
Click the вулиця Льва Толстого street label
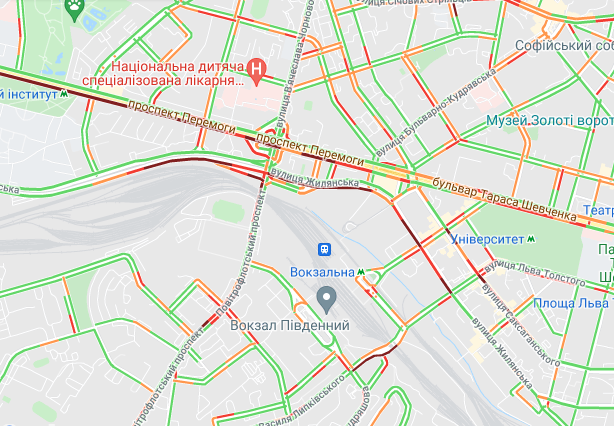click(x=535, y=272)
